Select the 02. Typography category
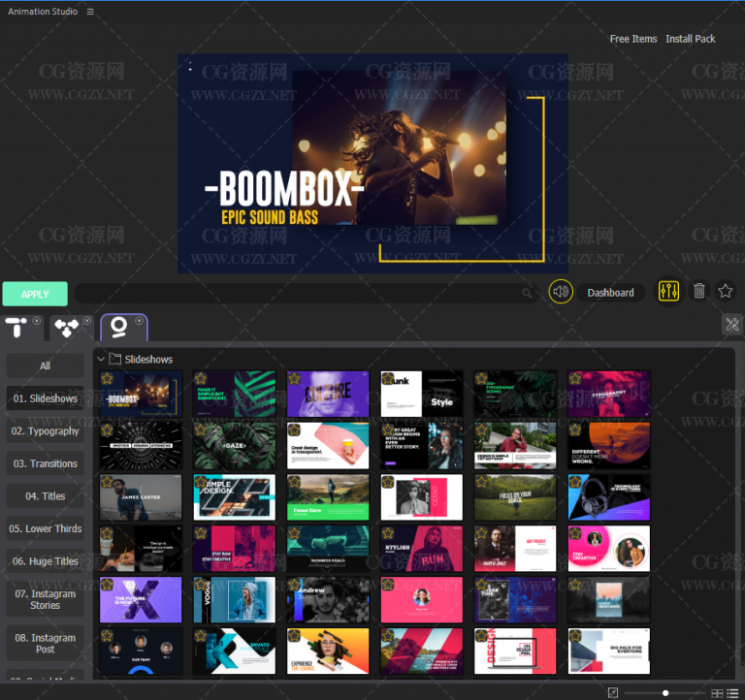The height and width of the screenshot is (700, 745). (x=46, y=431)
